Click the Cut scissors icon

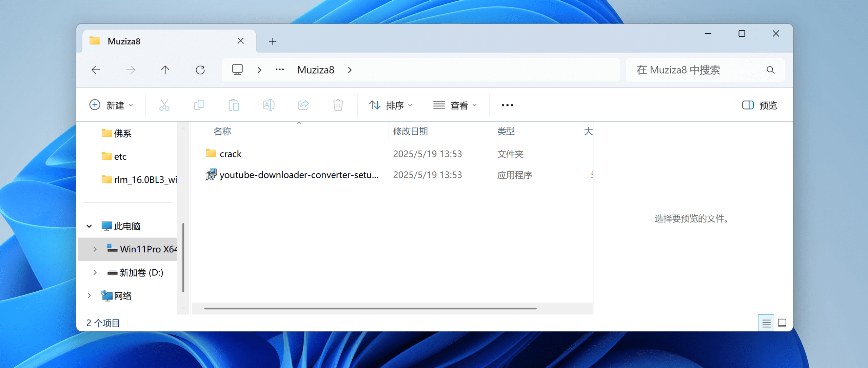point(164,105)
